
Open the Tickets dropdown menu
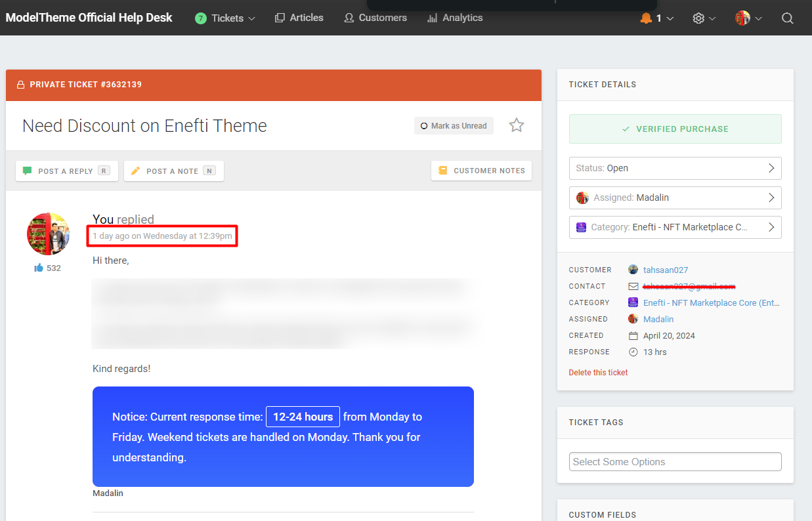(225, 18)
